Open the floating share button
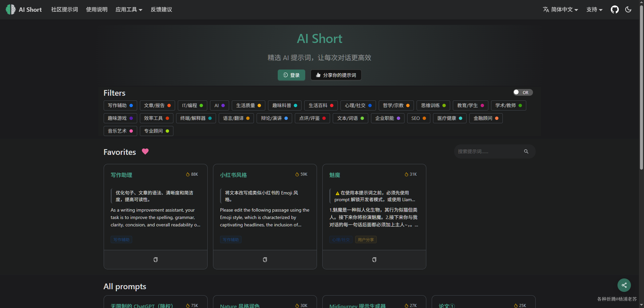This screenshot has height=308, width=644. [x=624, y=285]
